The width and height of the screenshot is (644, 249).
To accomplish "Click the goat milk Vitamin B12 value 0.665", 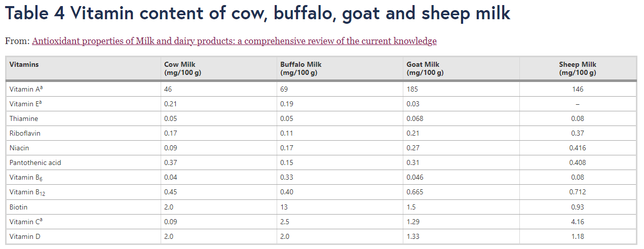I will [x=414, y=192].
